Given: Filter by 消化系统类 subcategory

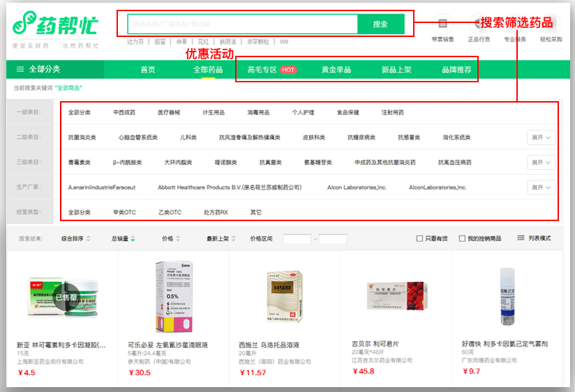Looking at the screenshot, I should point(456,137).
